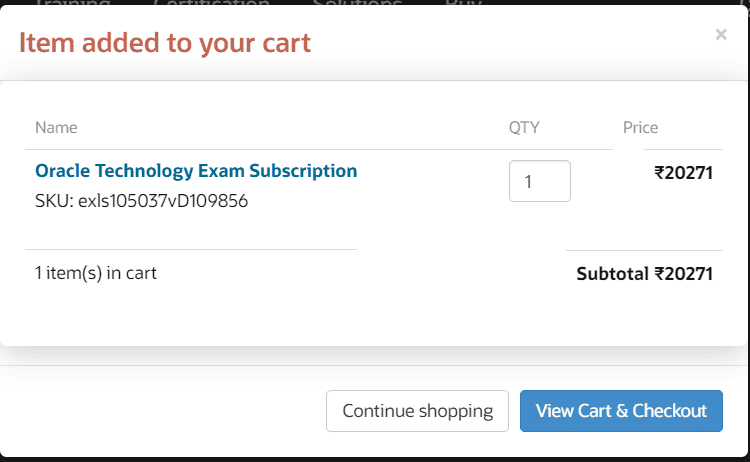750x462 pixels.
Task: Click the SKU exls105037vD109856 text
Action: 163,201
